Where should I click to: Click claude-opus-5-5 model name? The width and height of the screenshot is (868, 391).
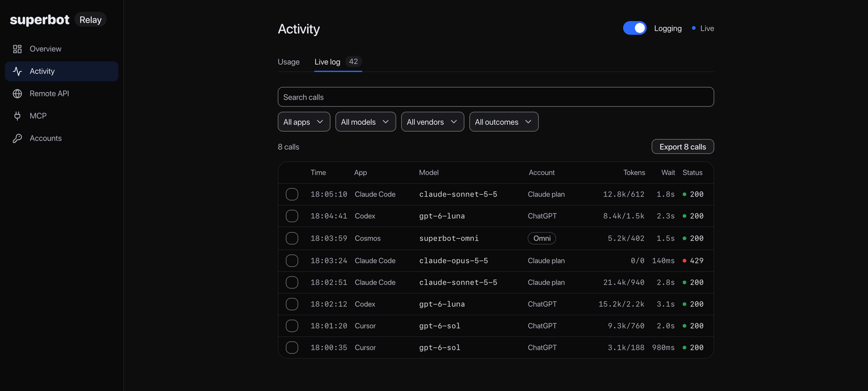click(454, 261)
